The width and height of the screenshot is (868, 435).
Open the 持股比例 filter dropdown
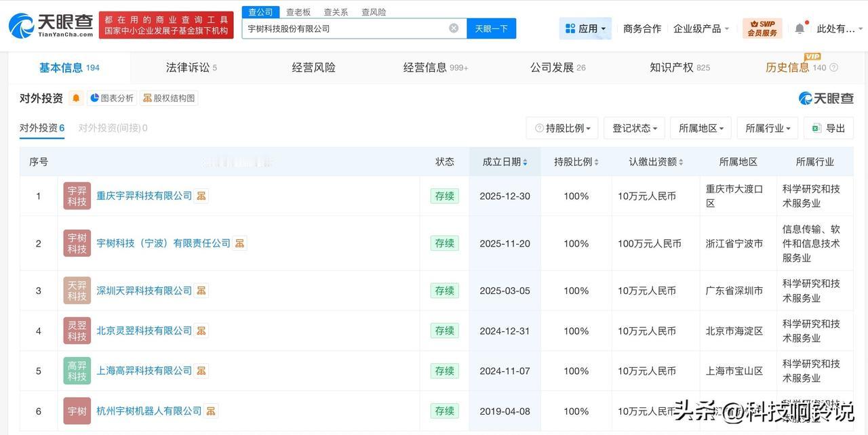[x=563, y=127]
